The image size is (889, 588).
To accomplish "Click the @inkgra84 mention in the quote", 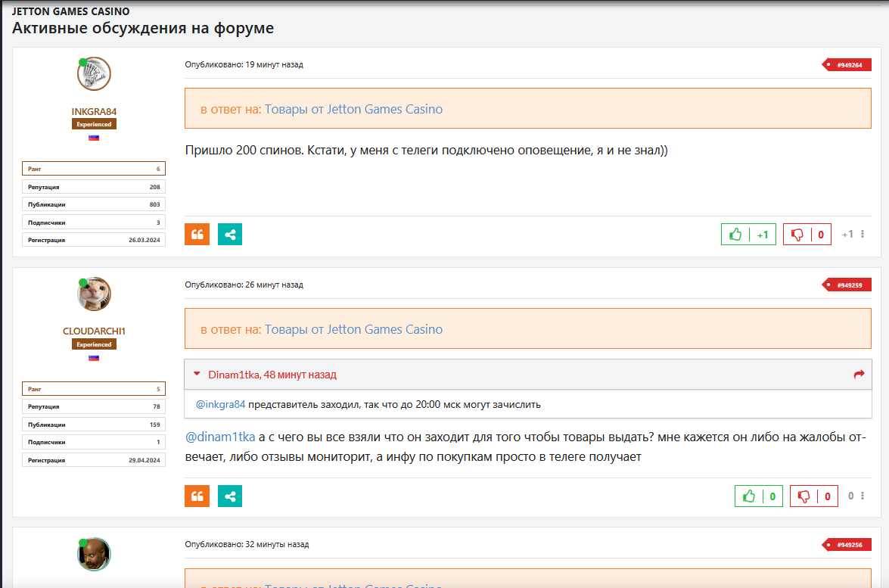I will coord(221,404).
